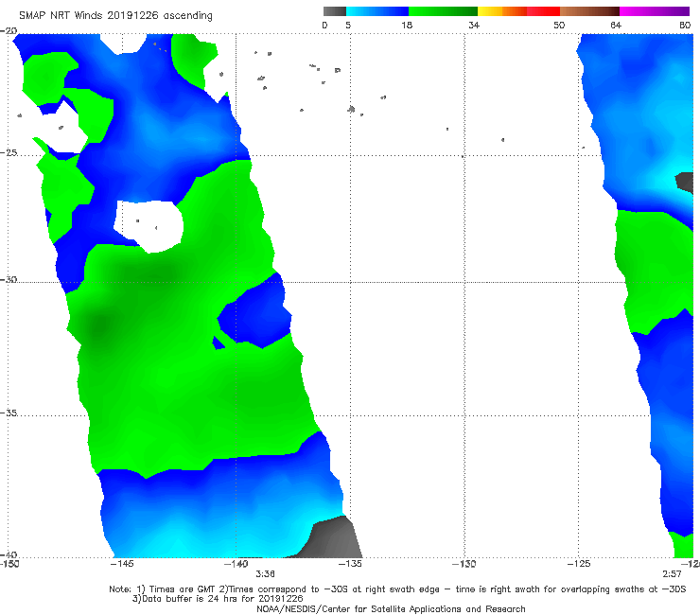Click the latitude label '-35'
700x615 pixels.
[9, 413]
